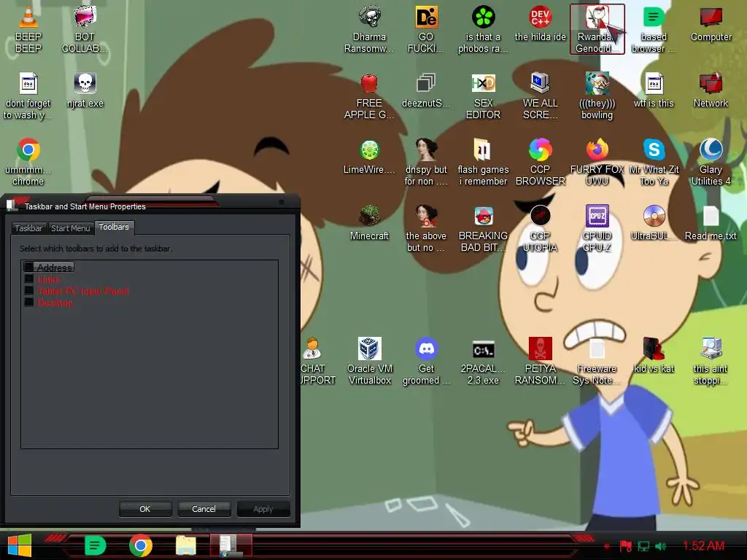The height and width of the screenshot is (560, 747).
Task: Launch FURRY FOX UWU Firefox icon
Action: click(x=597, y=162)
